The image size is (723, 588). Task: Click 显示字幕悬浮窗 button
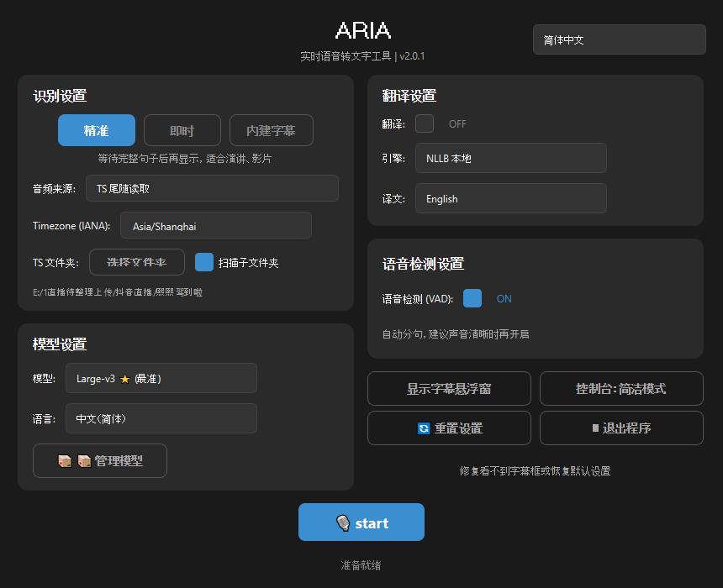(449, 388)
